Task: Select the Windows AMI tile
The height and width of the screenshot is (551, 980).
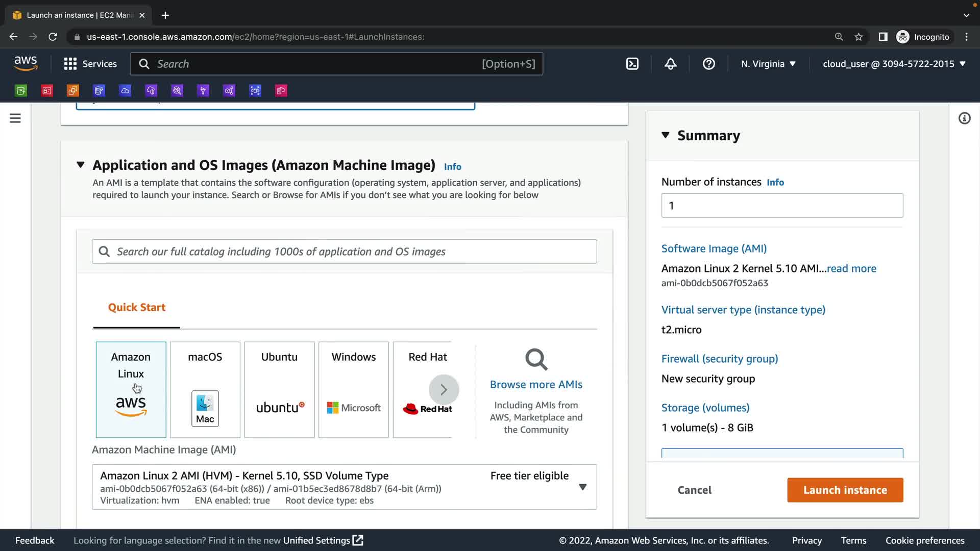Action: (x=353, y=390)
